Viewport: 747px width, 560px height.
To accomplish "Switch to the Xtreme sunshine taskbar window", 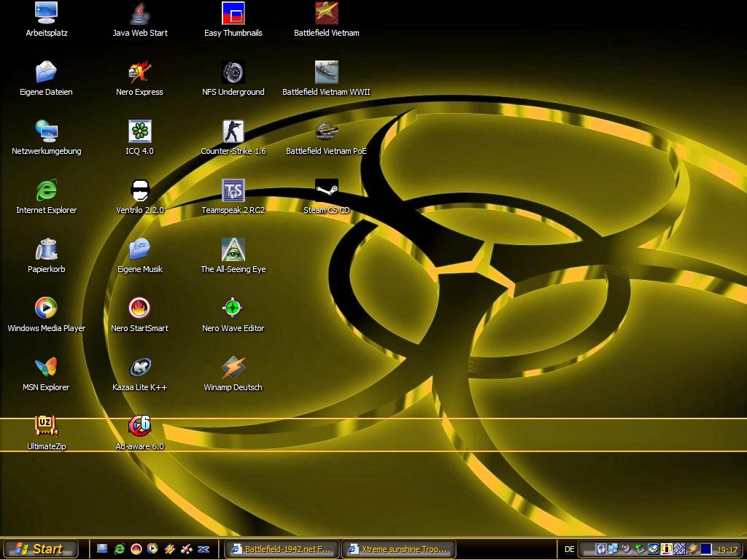I will tap(399, 549).
